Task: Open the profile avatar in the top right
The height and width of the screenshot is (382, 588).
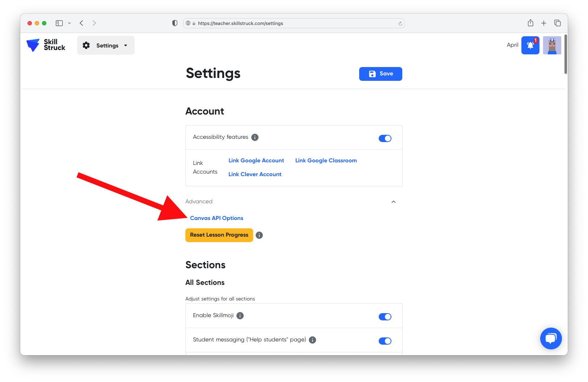Action: pos(552,45)
